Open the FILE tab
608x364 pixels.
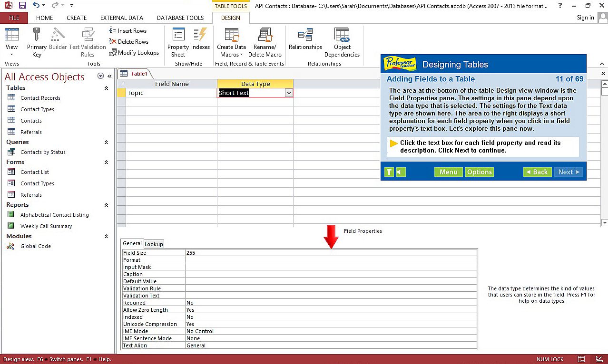coord(14,18)
